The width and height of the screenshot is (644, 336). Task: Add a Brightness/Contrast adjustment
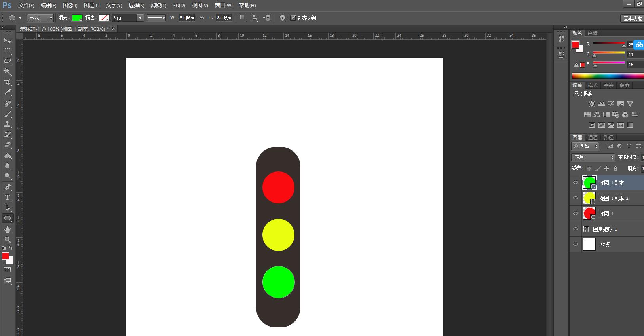tap(591, 104)
